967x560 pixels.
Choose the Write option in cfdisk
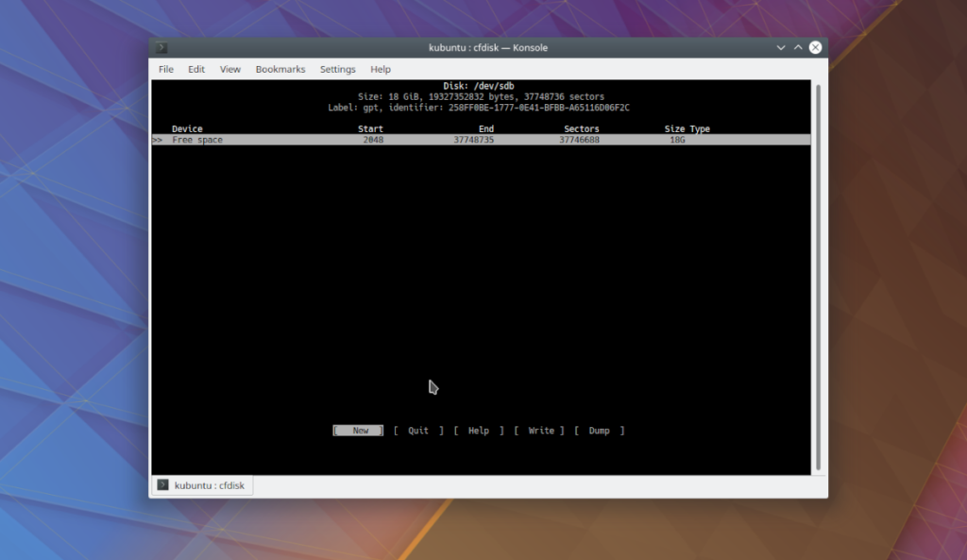(540, 431)
